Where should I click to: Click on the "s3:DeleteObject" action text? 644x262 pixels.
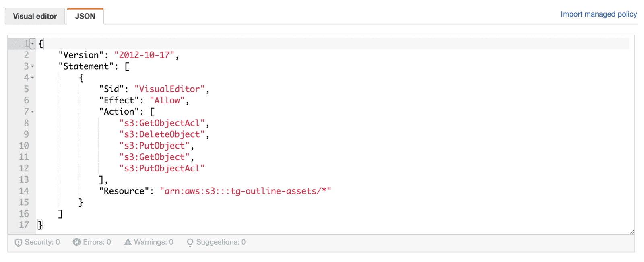point(162,134)
